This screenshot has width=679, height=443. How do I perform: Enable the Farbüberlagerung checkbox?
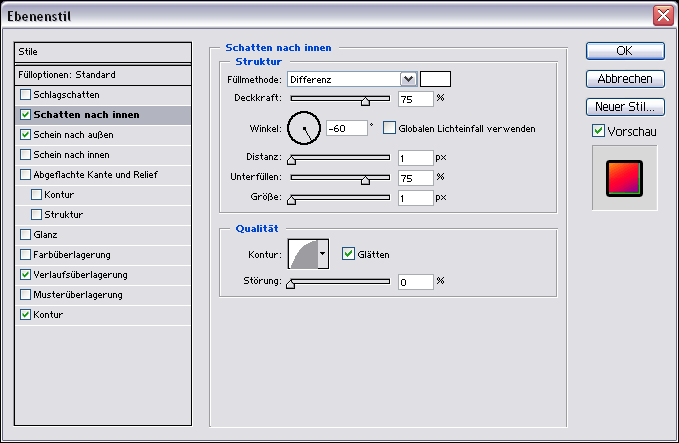[26, 254]
